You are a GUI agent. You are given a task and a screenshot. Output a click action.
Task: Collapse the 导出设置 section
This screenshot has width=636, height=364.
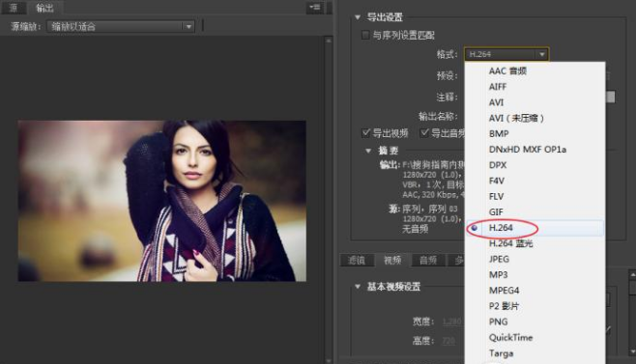(358, 17)
